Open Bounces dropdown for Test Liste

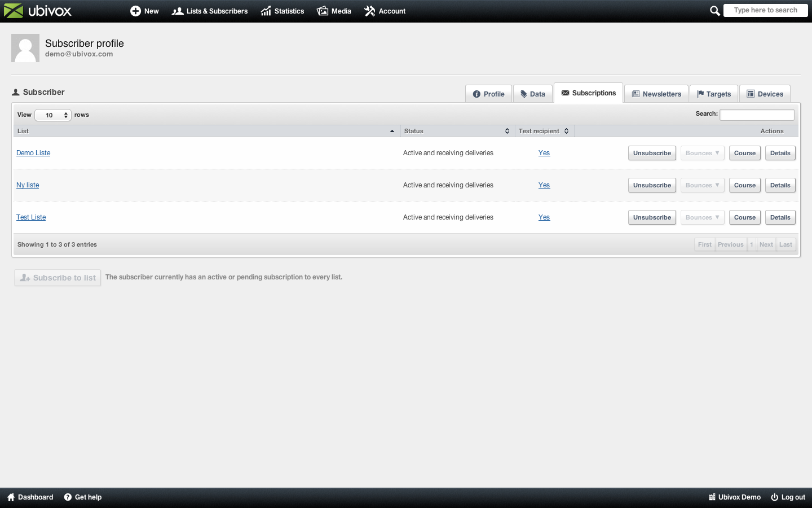(702, 217)
